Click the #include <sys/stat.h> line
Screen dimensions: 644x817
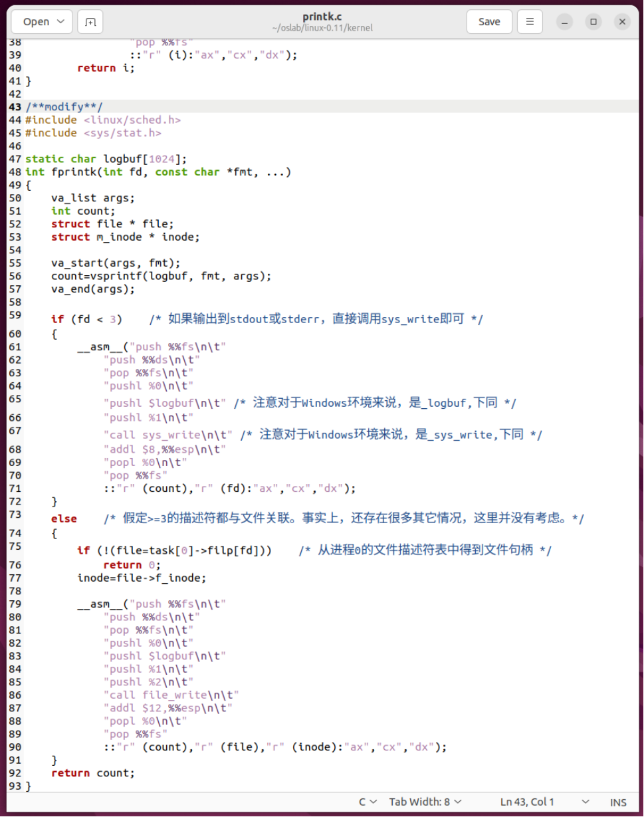tap(93, 133)
